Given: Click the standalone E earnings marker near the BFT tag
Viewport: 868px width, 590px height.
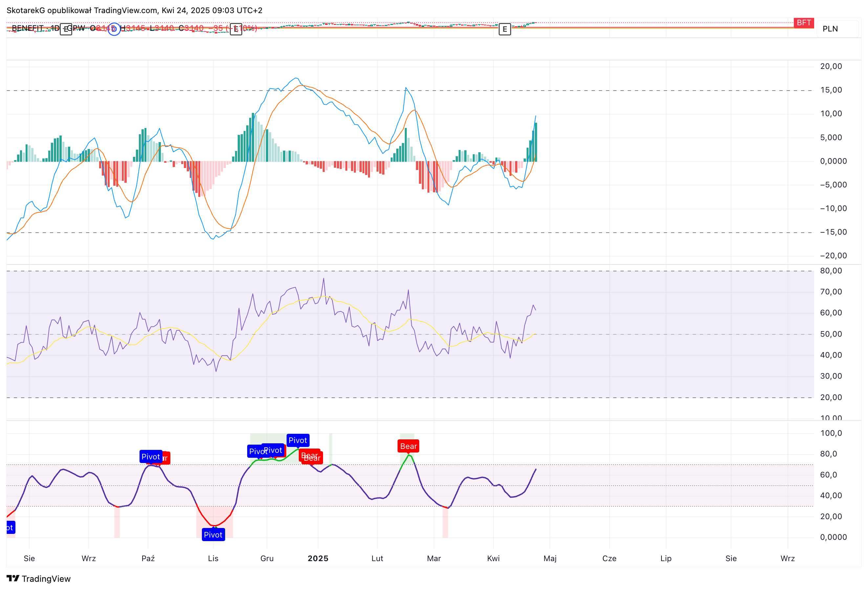Looking at the screenshot, I should click(505, 29).
